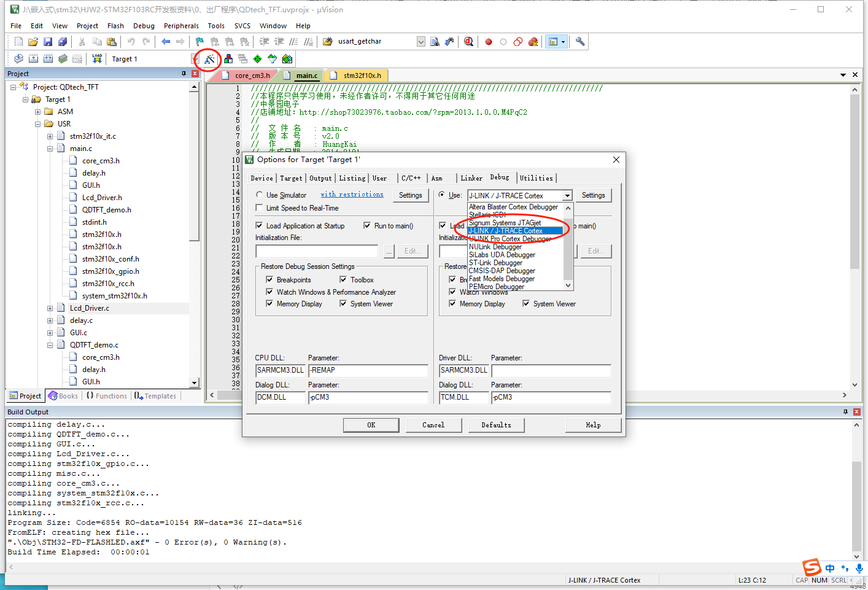
Task: Expand the ASM group in project tree
Action: coord(38,112)
